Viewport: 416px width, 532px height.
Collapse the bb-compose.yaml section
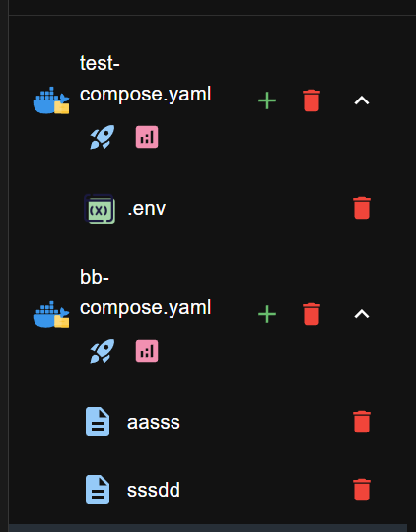[362, 314]
